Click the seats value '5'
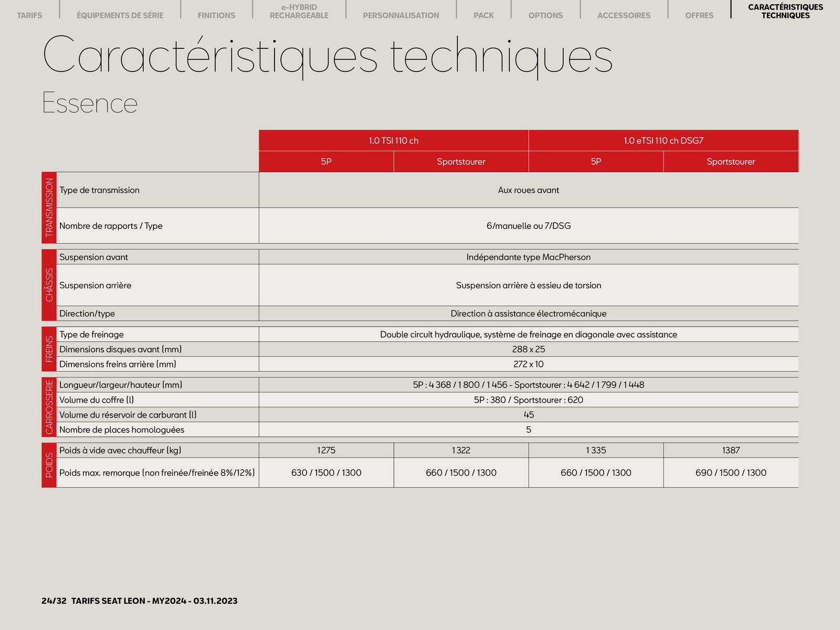This screenshot has width=840, height=630. [528, 429]
